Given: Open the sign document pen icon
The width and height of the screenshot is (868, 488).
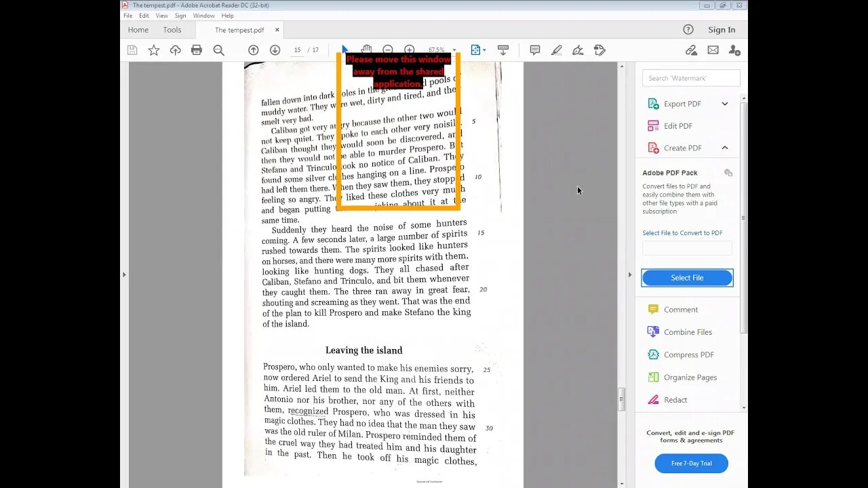Looking at the screenshot, I should [578, 50].
